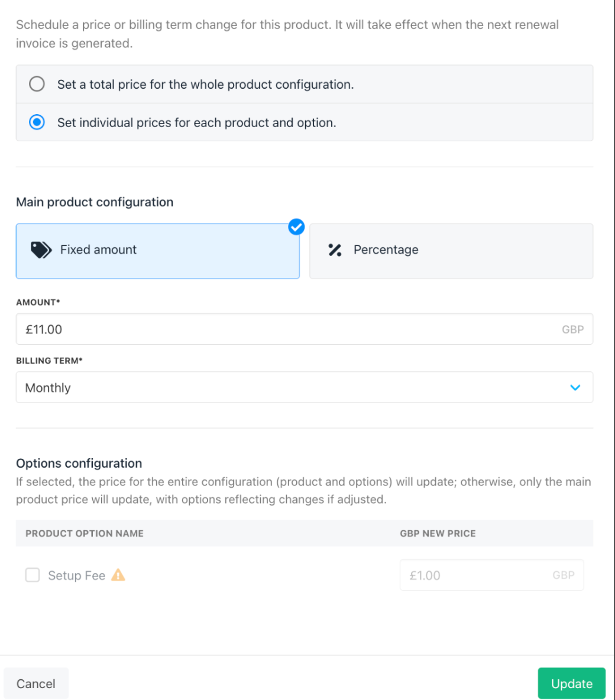
Task: Click the warning triangle beside Setup Fee
Action: [x=118, y=575]
